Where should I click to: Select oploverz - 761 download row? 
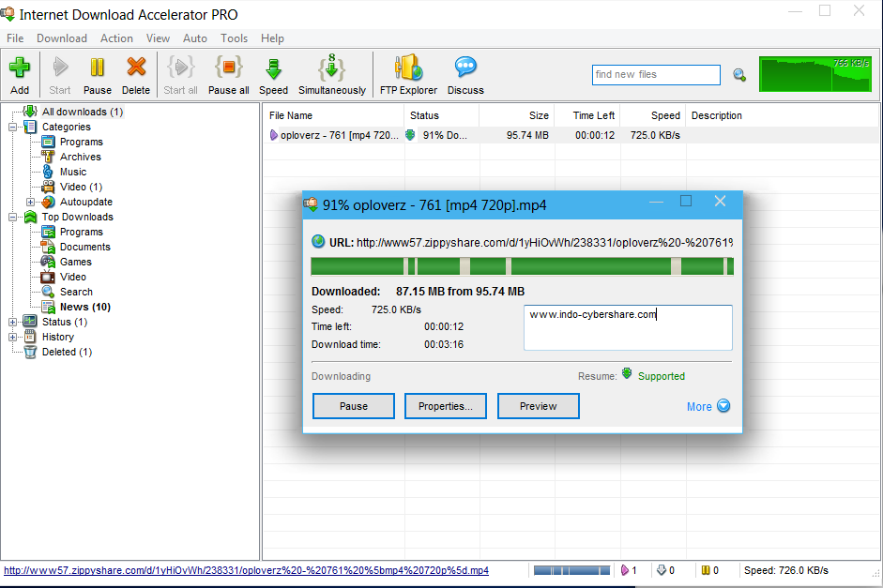(x=571, y=135)
